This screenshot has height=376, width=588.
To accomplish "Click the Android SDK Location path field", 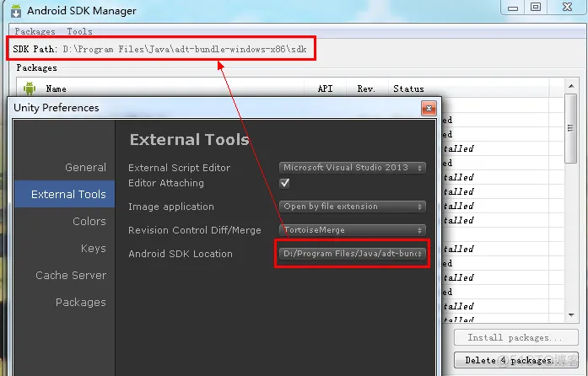I will pos(352,254).
